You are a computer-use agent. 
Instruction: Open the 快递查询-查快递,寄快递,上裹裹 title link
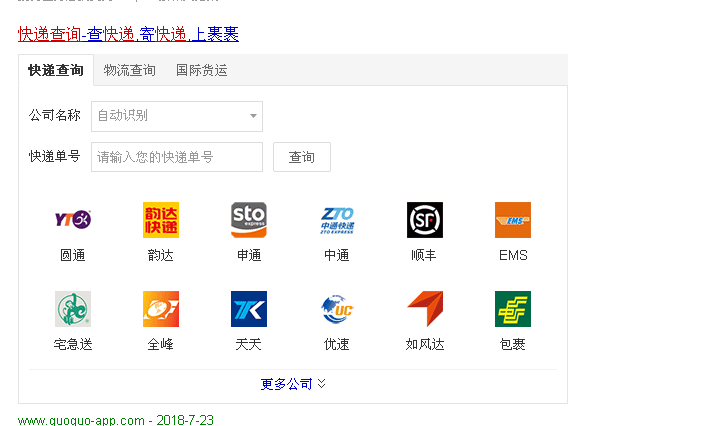[128, 34]
